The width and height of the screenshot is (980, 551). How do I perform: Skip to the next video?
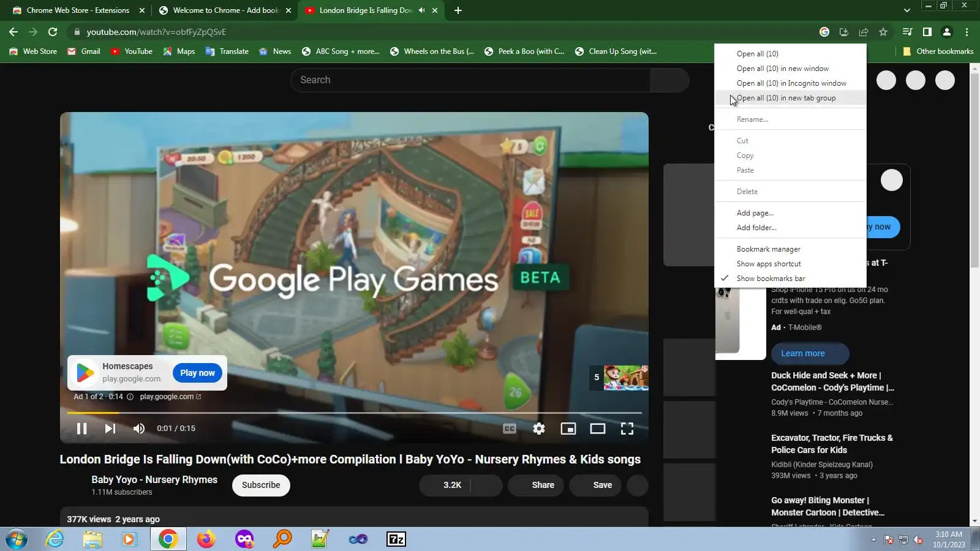110,429
